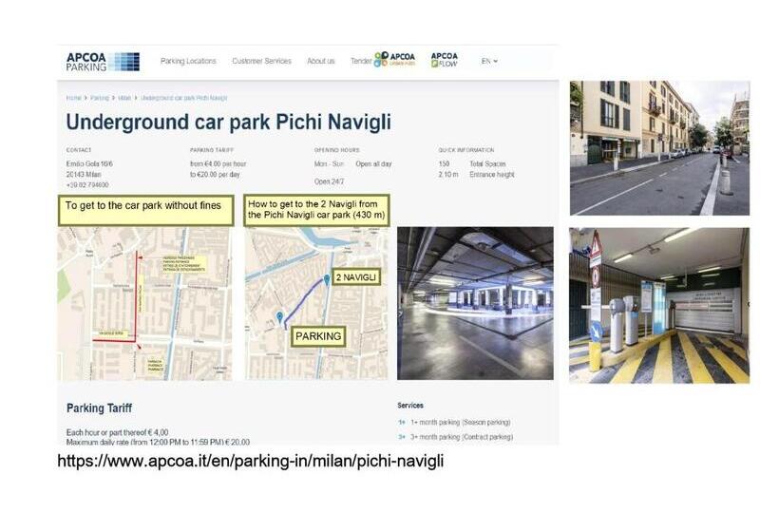Click the street view photo of the building
This screenshot has height=532, width=779.
[x=658, y=147]
